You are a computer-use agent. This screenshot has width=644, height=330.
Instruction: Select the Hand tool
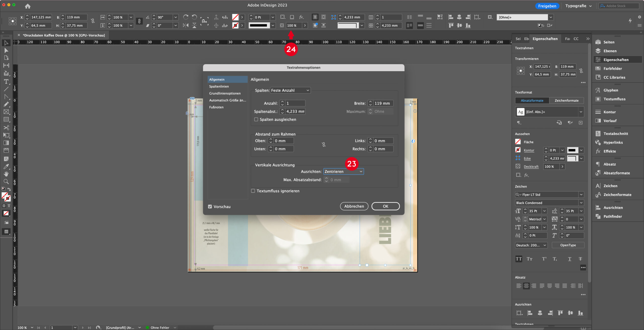[x=6, y=174]
